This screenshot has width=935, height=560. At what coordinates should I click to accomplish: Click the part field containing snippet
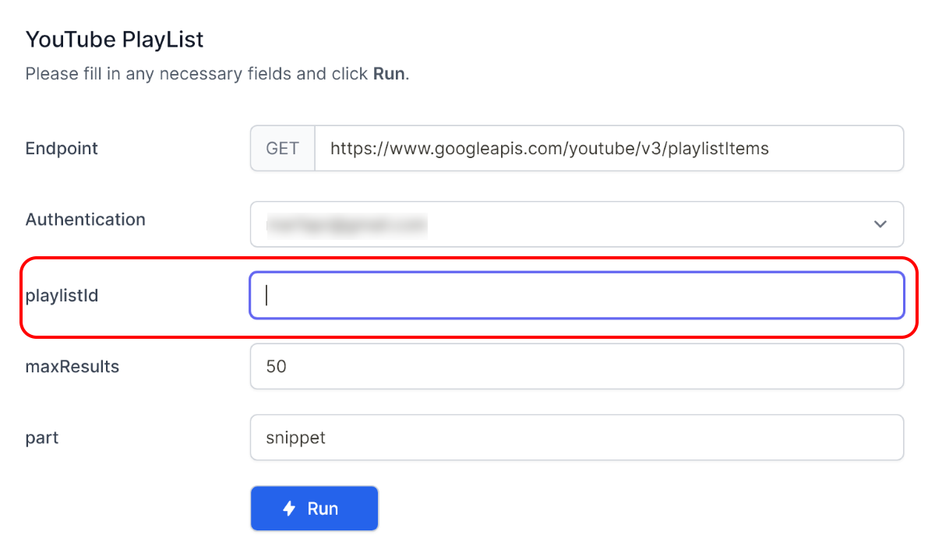click(577, 438)
